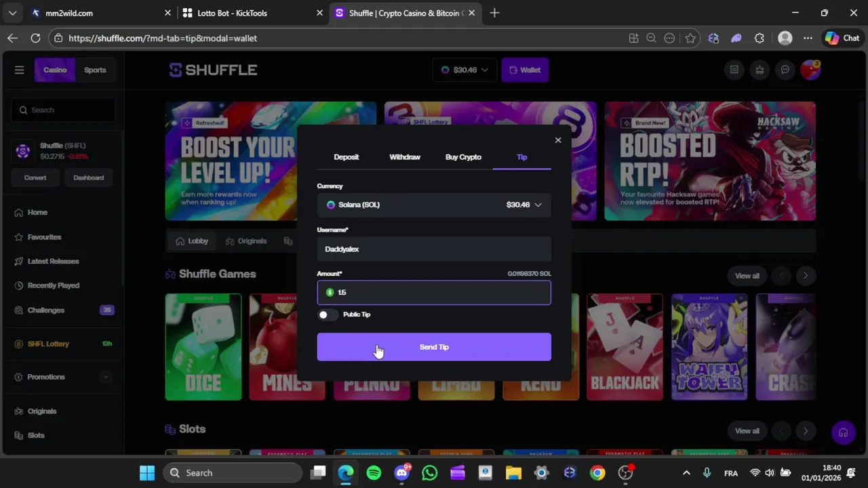Screen dimensions: 868x488
Task: Open the Lobby category tab
Action: pos(191,241)
